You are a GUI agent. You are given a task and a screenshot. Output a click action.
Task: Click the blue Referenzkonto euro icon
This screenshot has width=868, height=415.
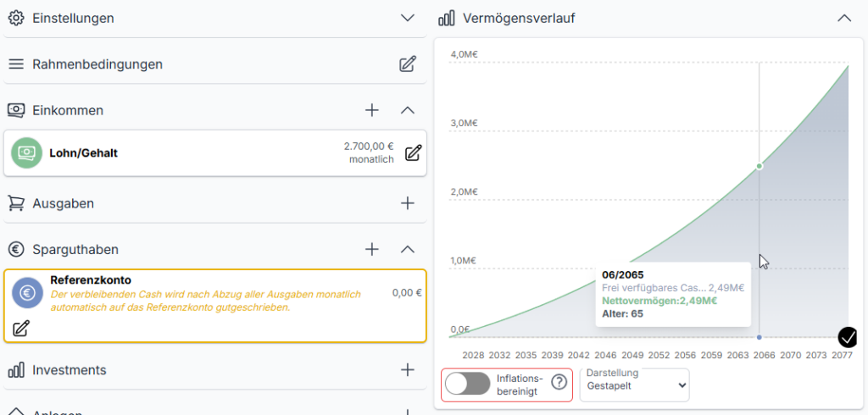(28, 293)
